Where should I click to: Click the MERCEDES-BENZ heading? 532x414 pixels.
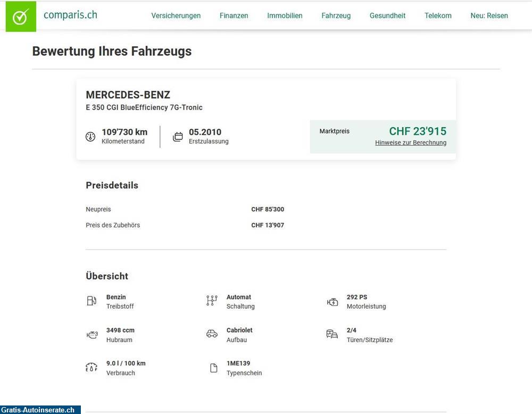[x=128, y=95]
